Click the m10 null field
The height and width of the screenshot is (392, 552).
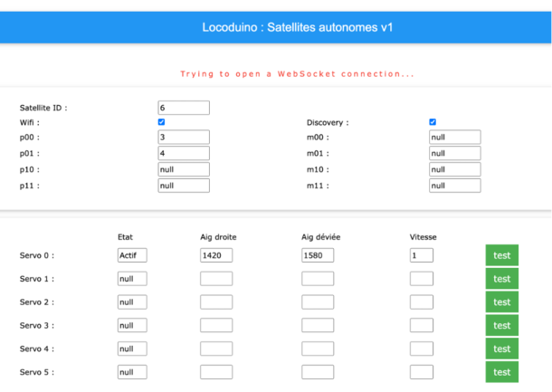(x=455, y=169)
